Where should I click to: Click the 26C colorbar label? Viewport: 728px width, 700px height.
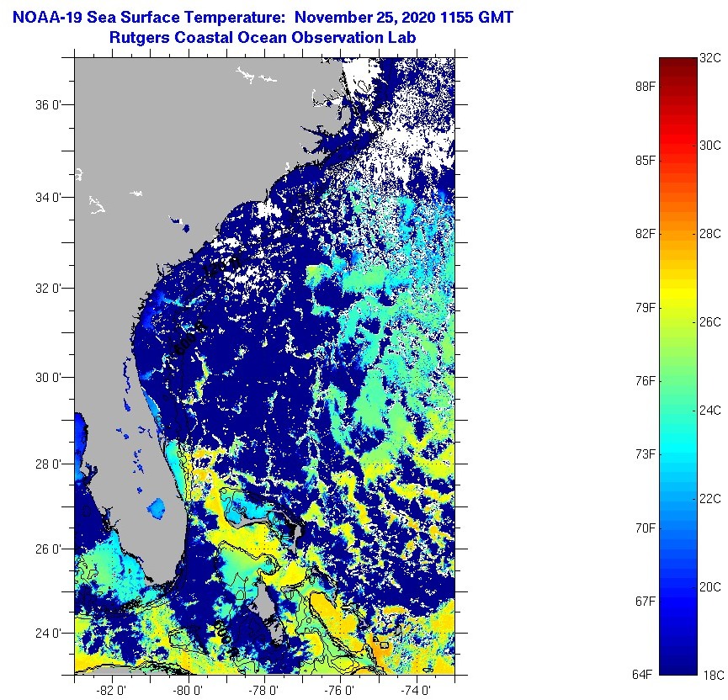[710, 321]
